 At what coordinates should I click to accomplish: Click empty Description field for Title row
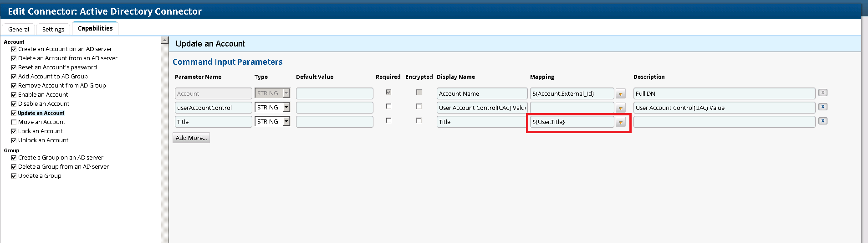[x=724, y=122]
